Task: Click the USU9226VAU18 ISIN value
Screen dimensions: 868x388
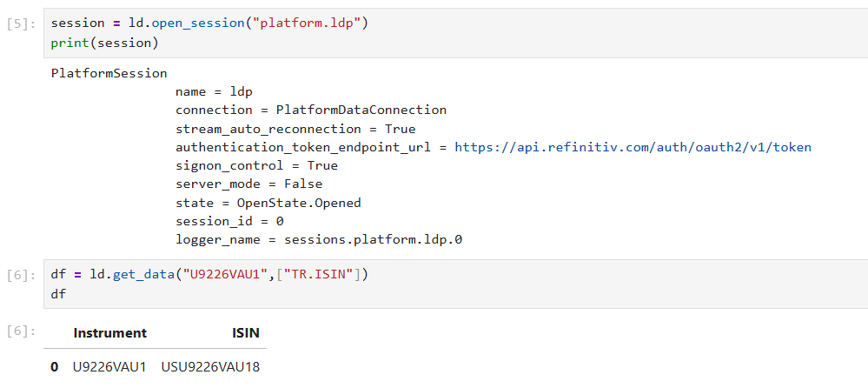Action: [x=210, y=367]
